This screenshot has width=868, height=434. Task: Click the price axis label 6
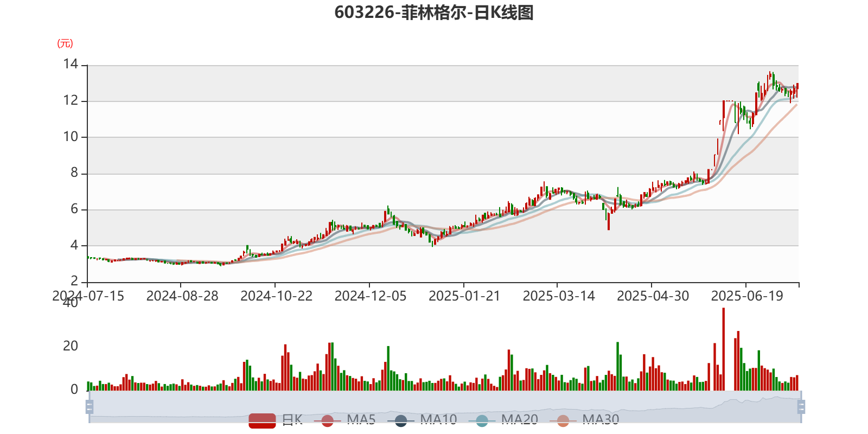pos(74,209)
